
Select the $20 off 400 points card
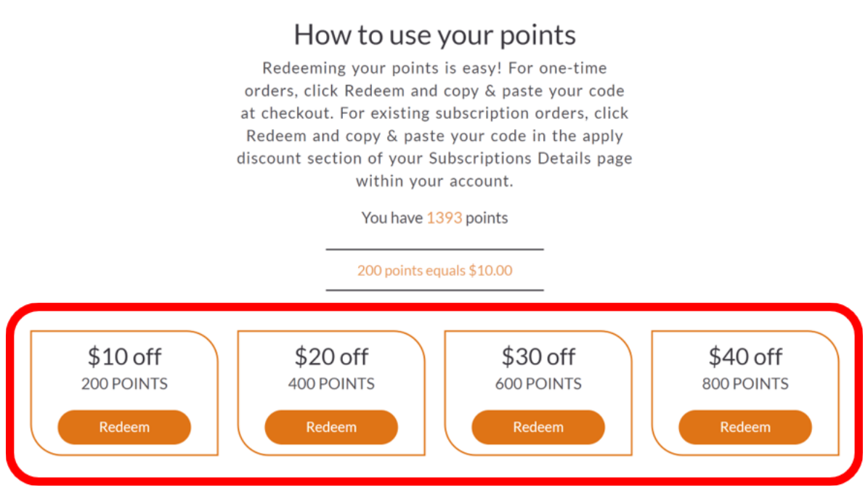pyautogui.click(x=332, y=393)
